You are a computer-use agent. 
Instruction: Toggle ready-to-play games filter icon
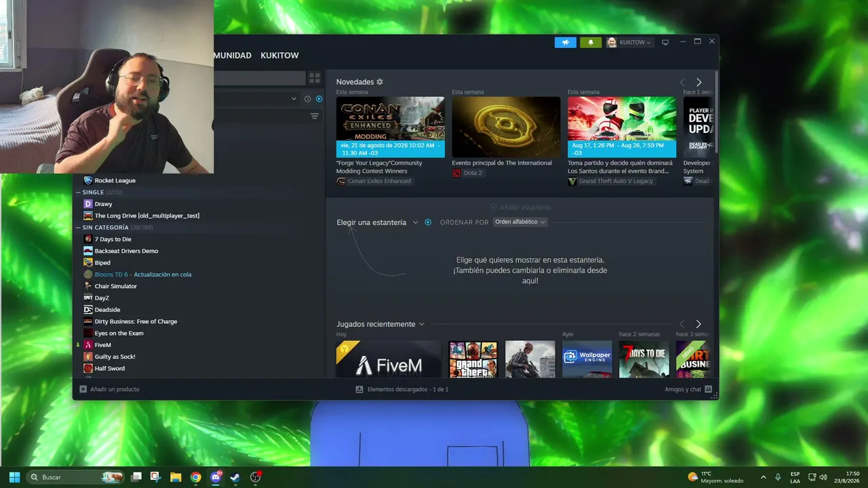click(319, 99)
